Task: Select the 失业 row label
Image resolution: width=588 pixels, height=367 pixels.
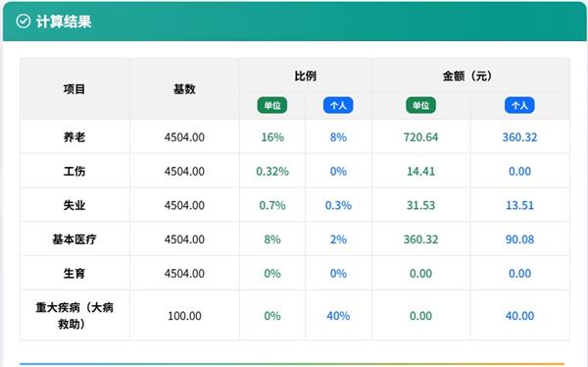Action: point(74,205)
